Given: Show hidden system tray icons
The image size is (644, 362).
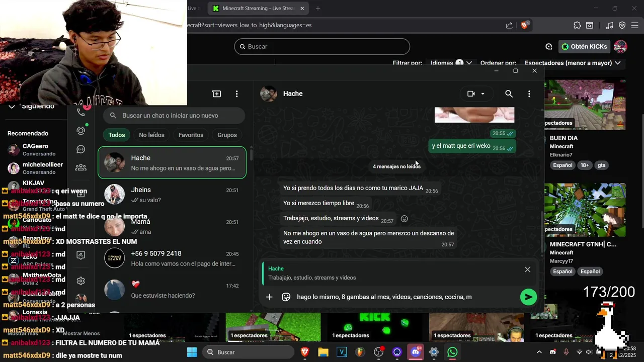Looking at the screenshot, I should (x=539, y=352).
